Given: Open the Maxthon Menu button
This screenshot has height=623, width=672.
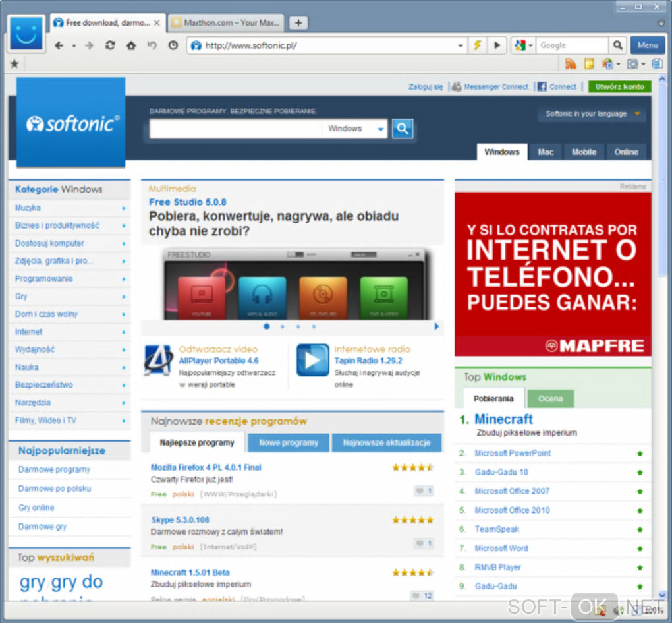Looking at the screenshot, I should pyautogui.click(x=648, y=45).
